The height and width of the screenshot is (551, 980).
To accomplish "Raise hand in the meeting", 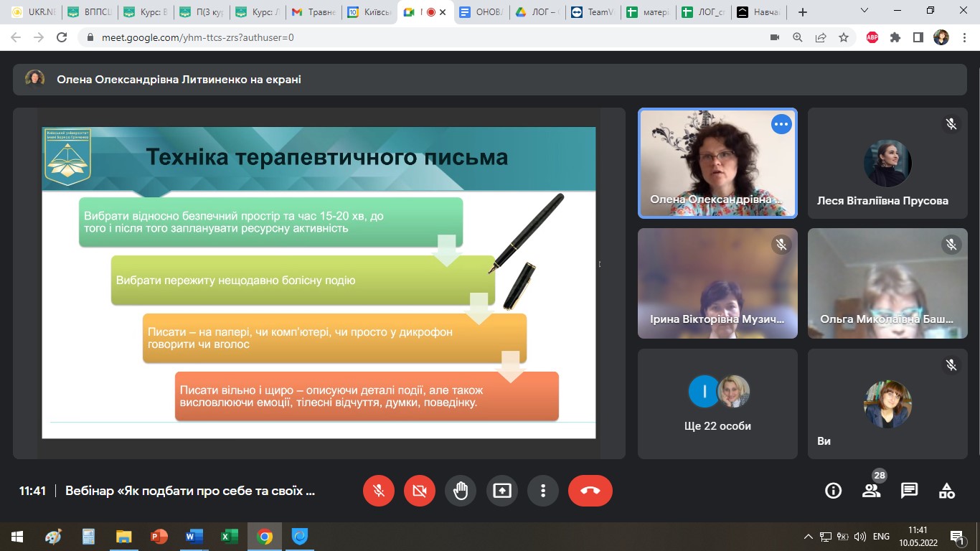I will click(x=461, y=491).
